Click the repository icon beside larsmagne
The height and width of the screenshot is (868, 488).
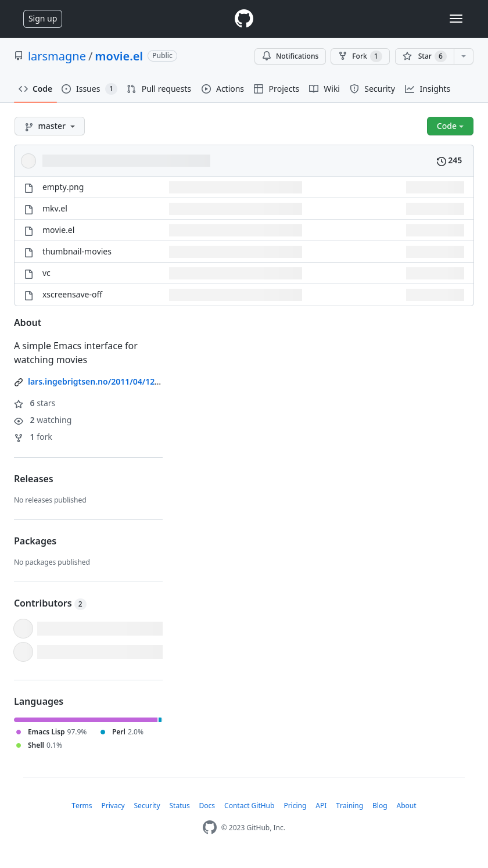pos(19,56)
